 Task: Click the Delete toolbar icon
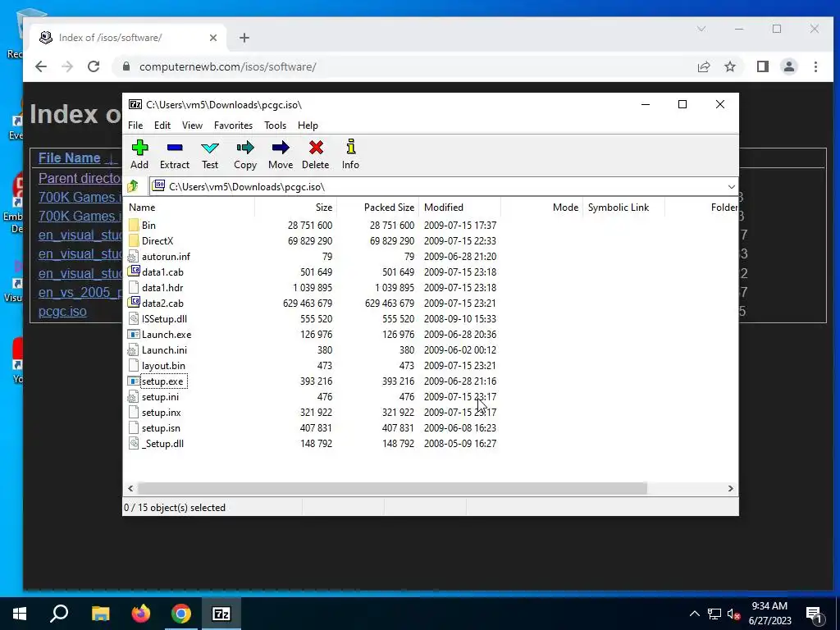pyautogui.click(x=316, y=148)
